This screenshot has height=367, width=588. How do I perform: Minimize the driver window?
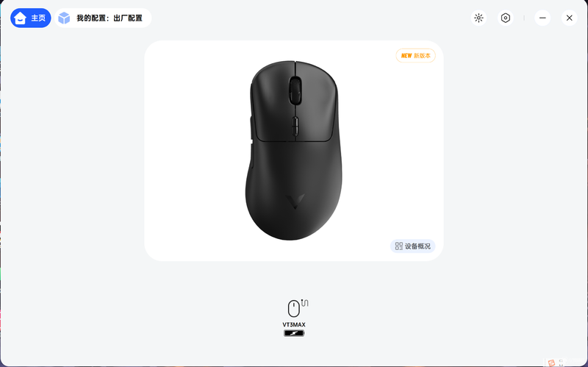pyautogui.click(x=542, y=18)
